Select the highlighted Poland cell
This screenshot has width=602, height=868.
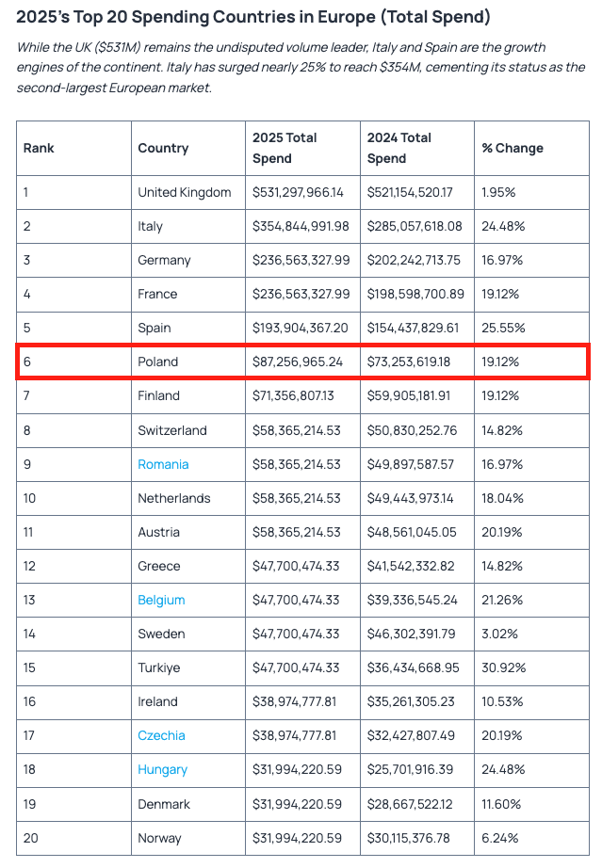pyautogui.click(x=157, y=362)
